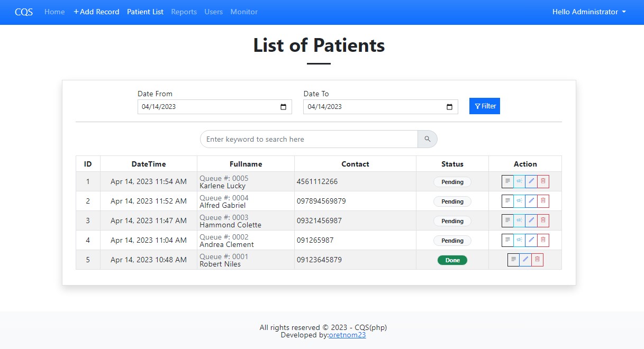
Task: Open Monitor in navbar
Action: click(244, 12)
